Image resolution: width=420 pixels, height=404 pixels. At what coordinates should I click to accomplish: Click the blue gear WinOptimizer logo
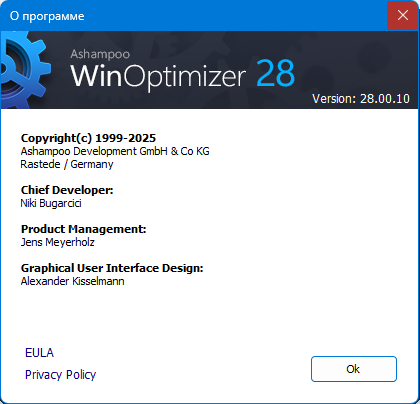pos(25,70)
